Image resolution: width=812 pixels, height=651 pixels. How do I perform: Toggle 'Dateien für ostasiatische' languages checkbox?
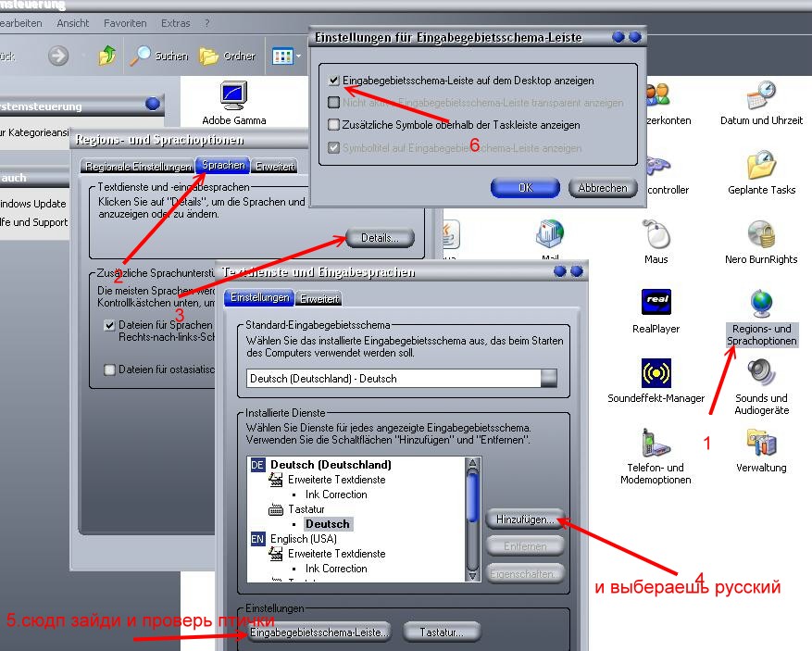pyautogui.click(x=109, y=369)
